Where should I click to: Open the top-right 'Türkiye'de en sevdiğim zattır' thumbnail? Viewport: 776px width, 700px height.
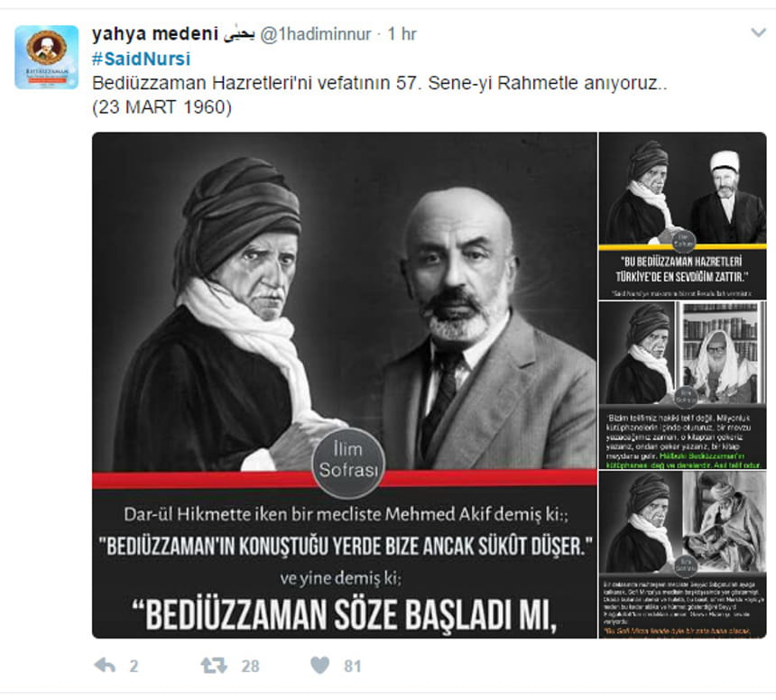(682, 216)
